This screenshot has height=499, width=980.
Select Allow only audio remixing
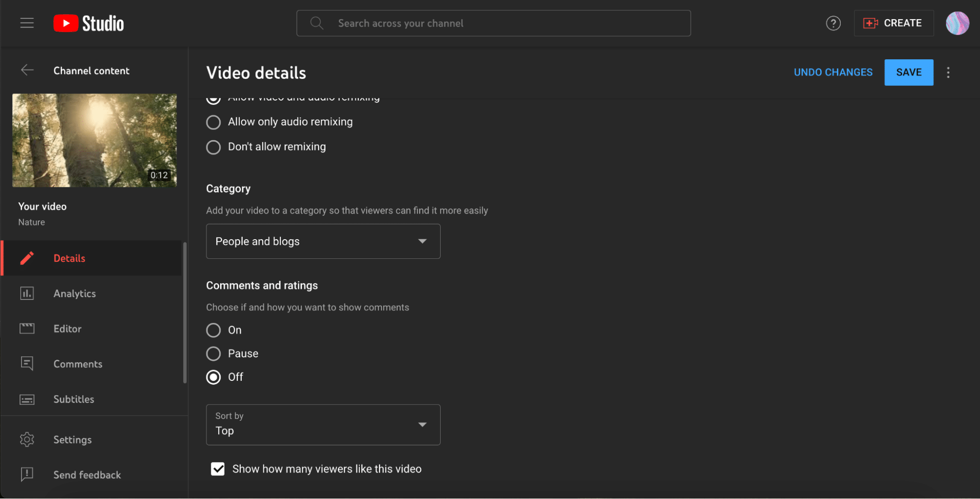(x=213, y=122)
